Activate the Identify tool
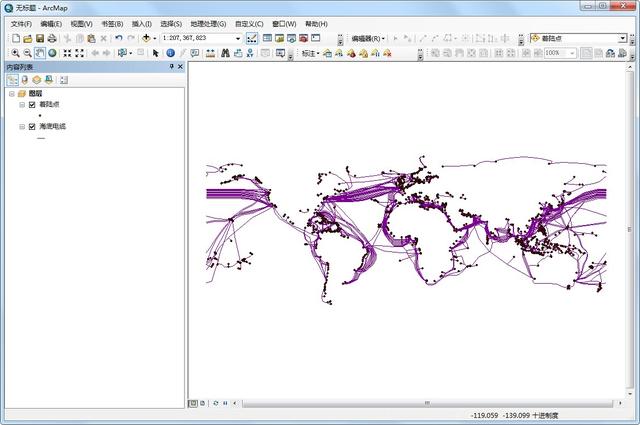The image size is (640, 425). pyautogui.click(x=170, y=53)
